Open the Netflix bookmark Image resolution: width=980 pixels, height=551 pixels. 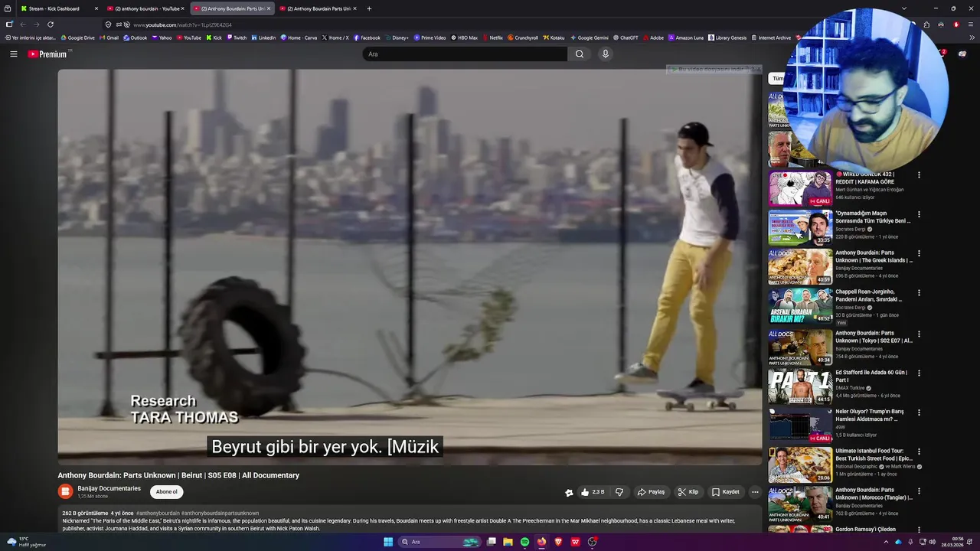pyautogui.click(x=492, y=37)
